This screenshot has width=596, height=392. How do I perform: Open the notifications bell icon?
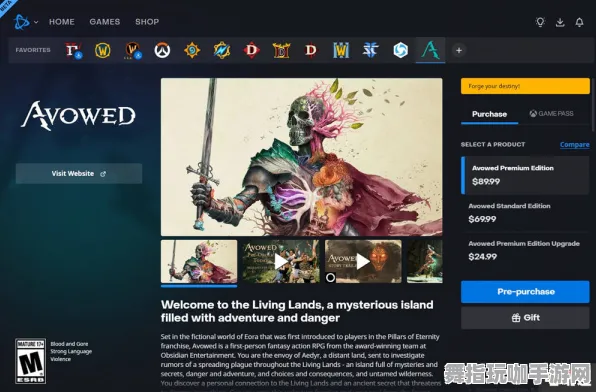(x=579, y=22)
